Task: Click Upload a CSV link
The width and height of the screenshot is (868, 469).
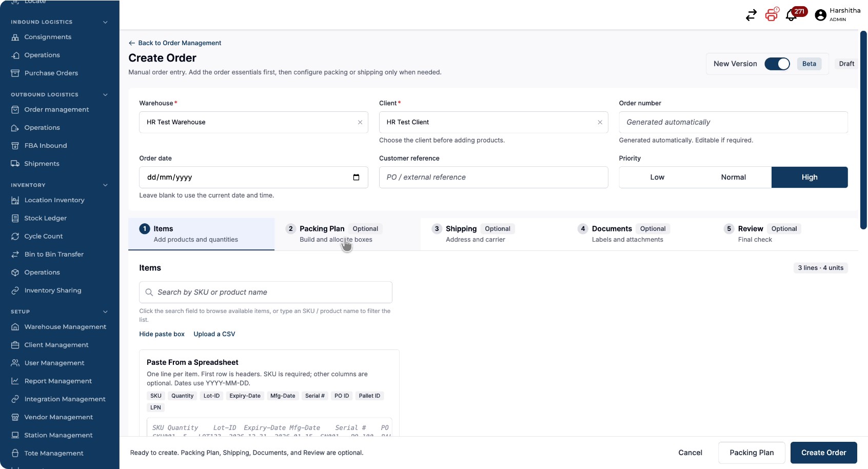Action: 214,334
